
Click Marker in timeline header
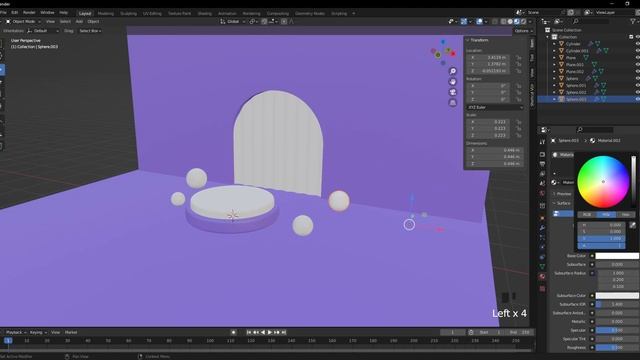[x=71, y=332]
